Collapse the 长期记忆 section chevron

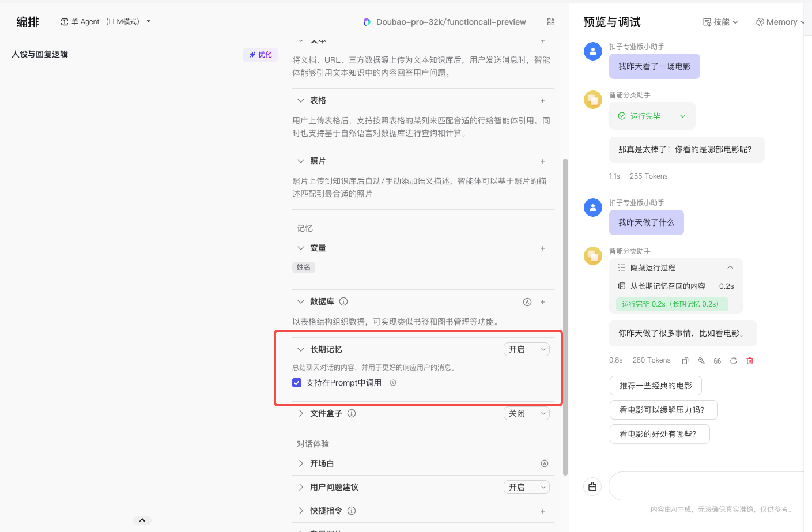click(x=301, y=349)
